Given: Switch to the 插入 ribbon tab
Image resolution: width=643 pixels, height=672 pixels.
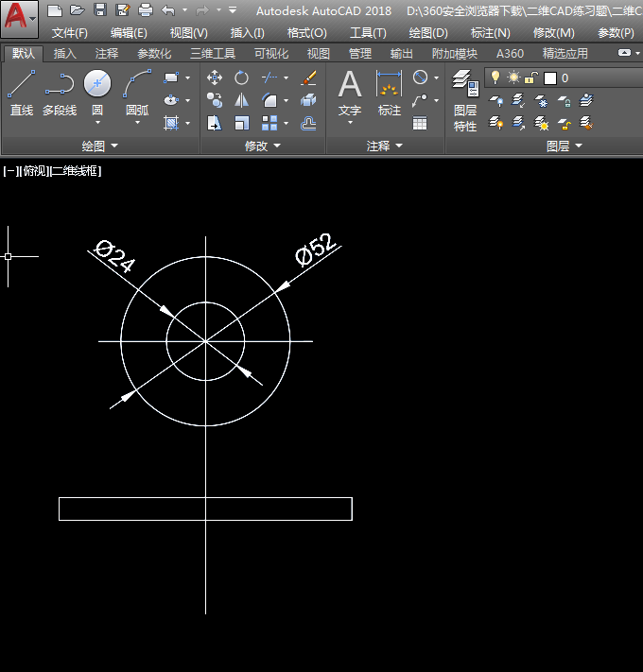Looking at the screenshot, I should (65, 54).
